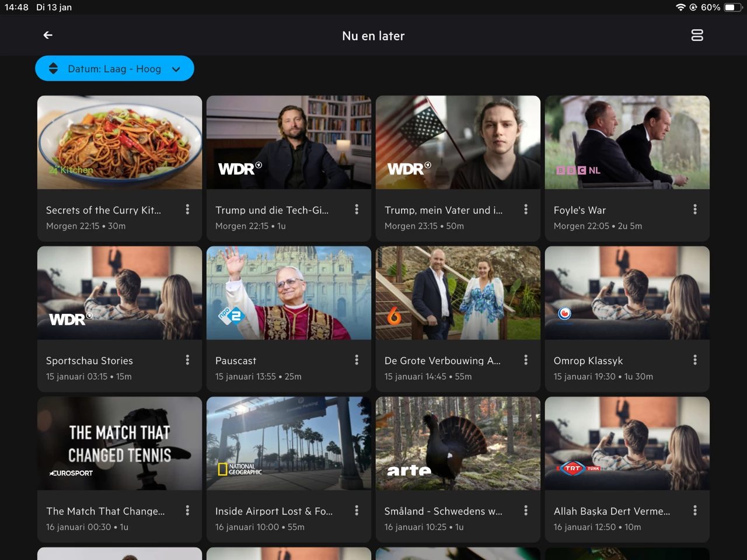The width and height of the screenshot is (747, 560).
Task: Click the airtime "15 januari 13:55 • 25m"
Action: 259,376
